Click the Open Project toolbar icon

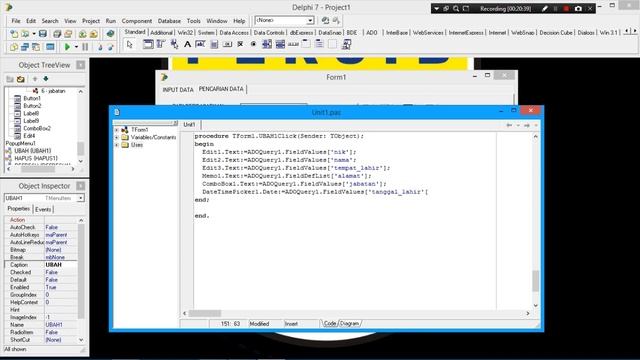point(68,34)
